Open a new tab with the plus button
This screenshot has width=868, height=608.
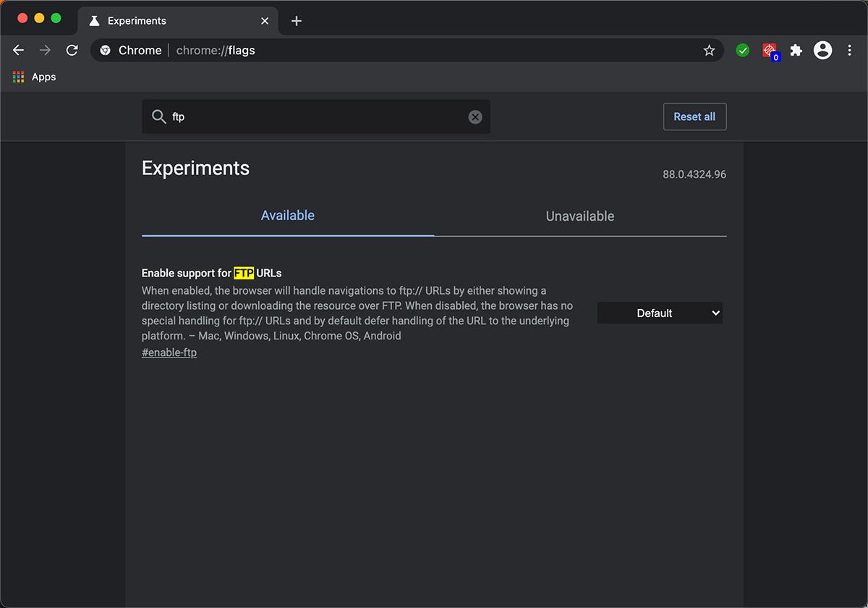pos(297,21)
